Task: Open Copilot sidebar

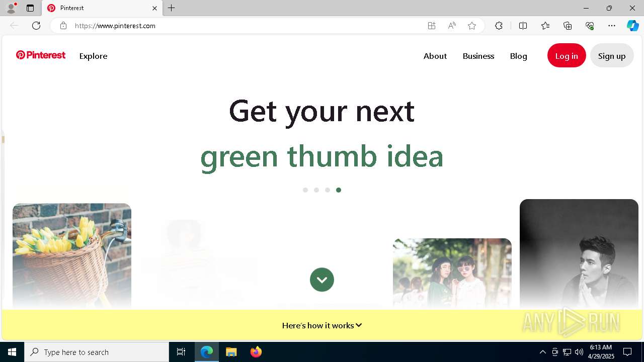Action: pyautogui.click(x=632, y=26)
